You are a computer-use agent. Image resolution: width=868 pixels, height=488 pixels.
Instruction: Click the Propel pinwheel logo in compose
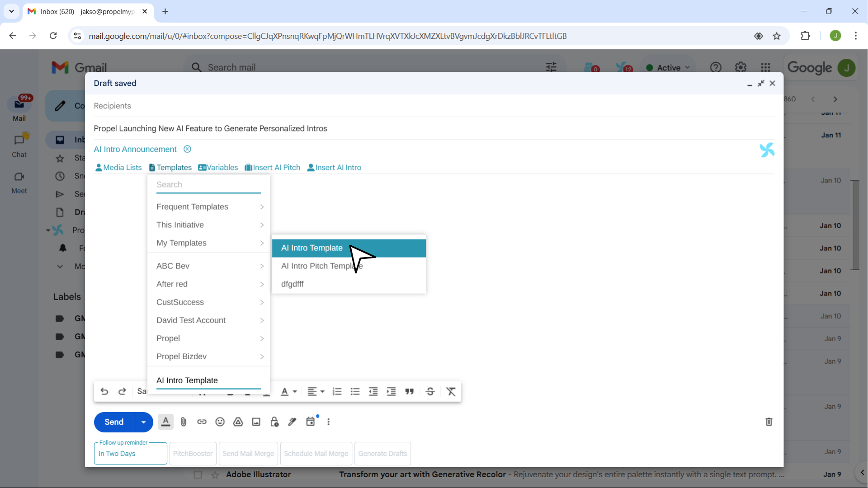(767, 150)
